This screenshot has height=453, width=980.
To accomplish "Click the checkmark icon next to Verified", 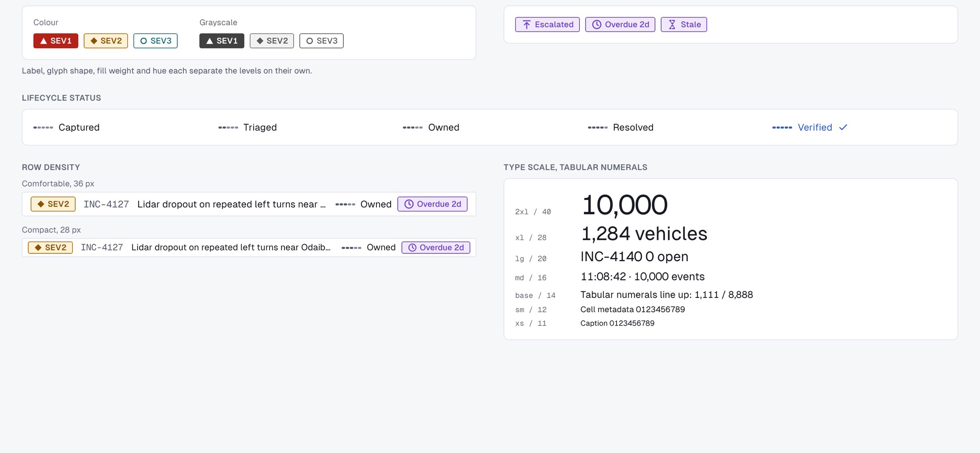I will click(x=843, y=127).
